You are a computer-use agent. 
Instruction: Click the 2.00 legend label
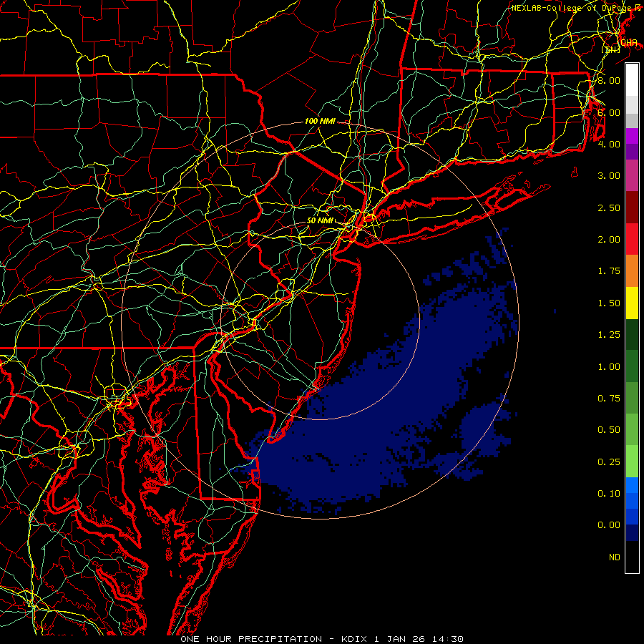point(609,240)
